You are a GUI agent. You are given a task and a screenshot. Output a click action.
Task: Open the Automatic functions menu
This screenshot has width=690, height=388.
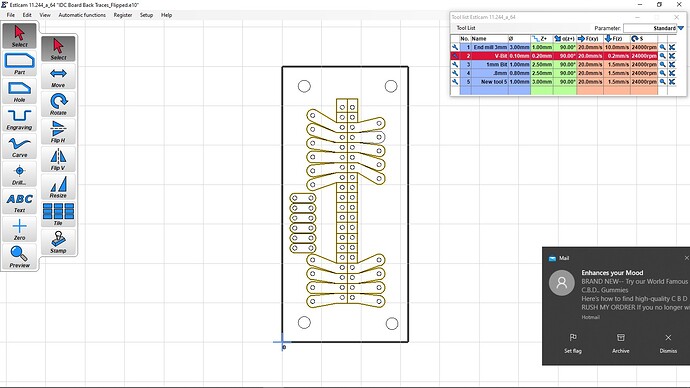pos(82,15)
